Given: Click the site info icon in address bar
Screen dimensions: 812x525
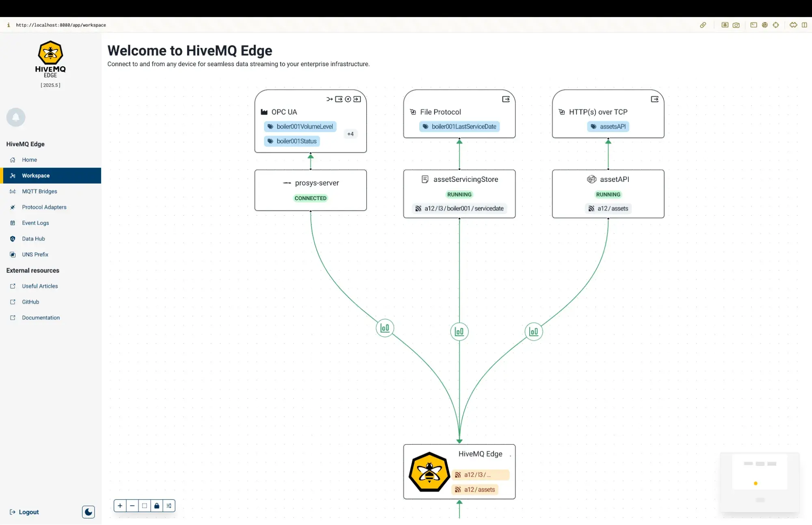Looking at the screenshot, I should [9, 25].
